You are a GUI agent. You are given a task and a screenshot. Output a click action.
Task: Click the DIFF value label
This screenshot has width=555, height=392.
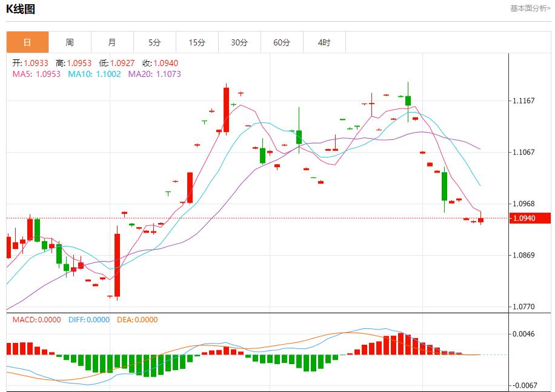pos(88,319)
